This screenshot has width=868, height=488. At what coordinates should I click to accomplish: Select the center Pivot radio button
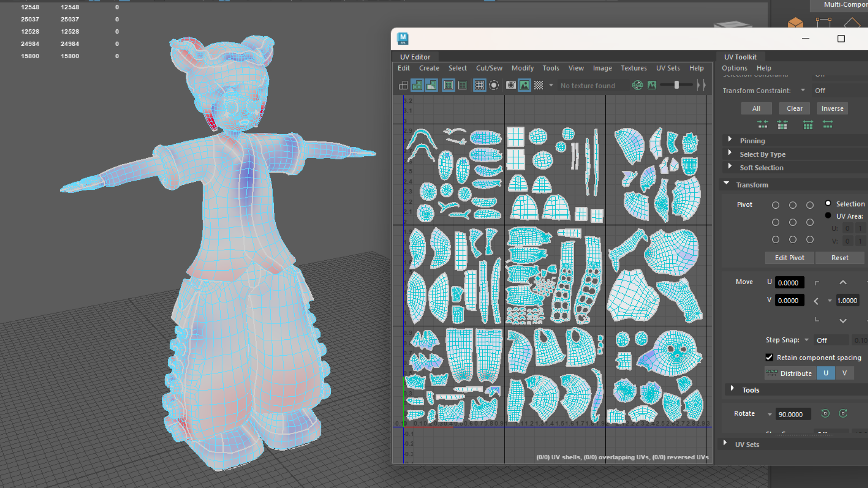(793, 222)
